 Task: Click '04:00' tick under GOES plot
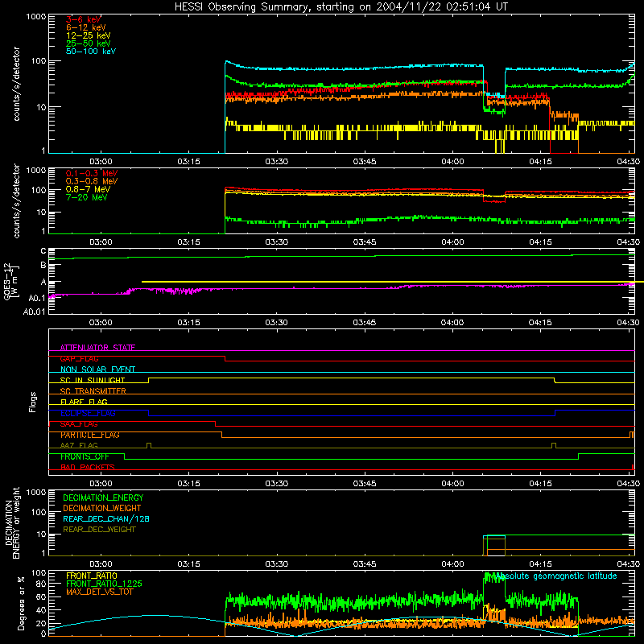click(452, 323)
